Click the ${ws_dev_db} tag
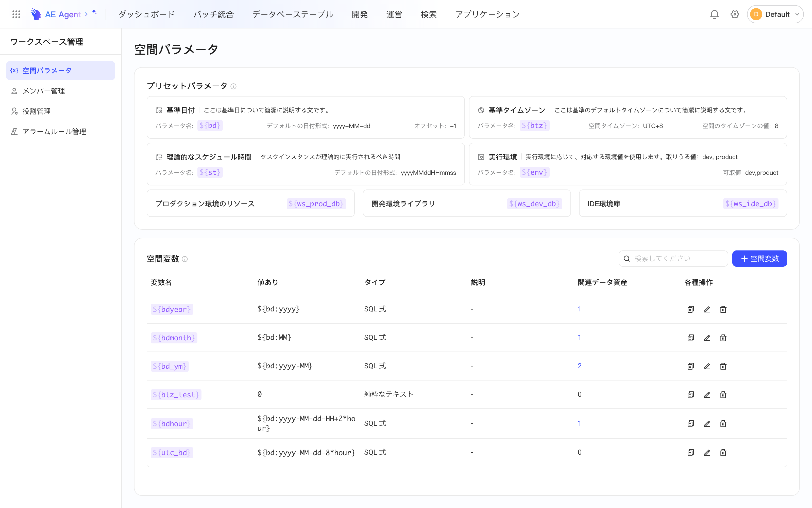 pos(534,204)
